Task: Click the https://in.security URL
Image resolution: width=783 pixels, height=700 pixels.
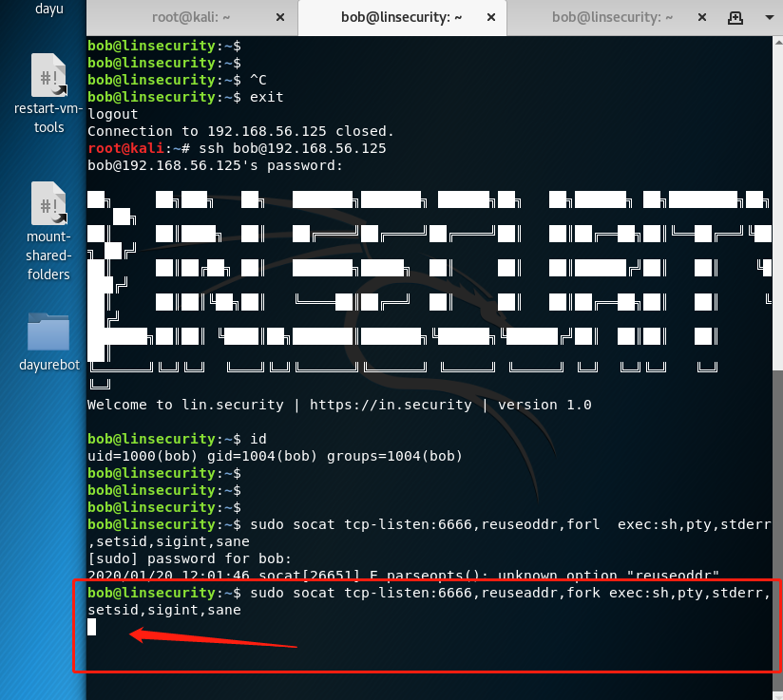Action: pyautogui.click(x=391, y=405)
